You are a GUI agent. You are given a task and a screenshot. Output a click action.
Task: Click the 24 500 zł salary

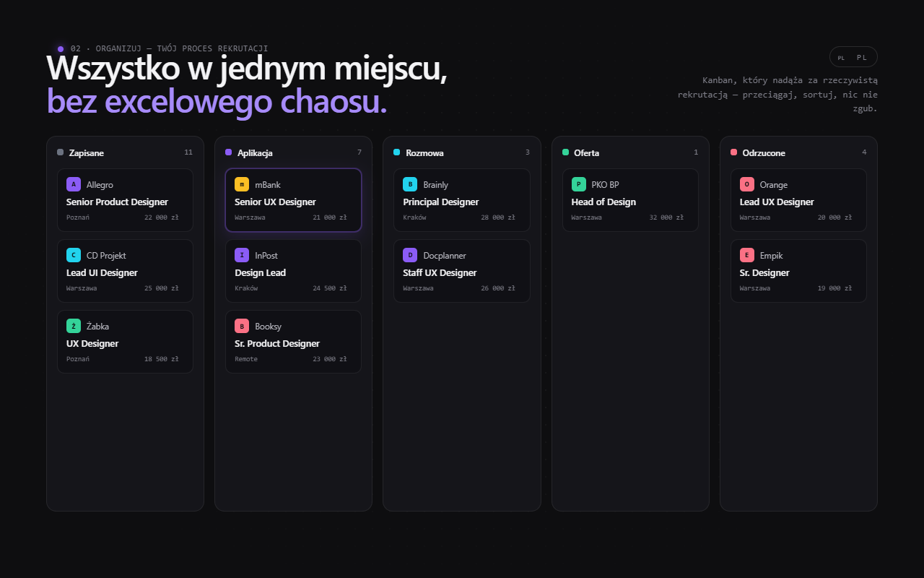[330, 288]
